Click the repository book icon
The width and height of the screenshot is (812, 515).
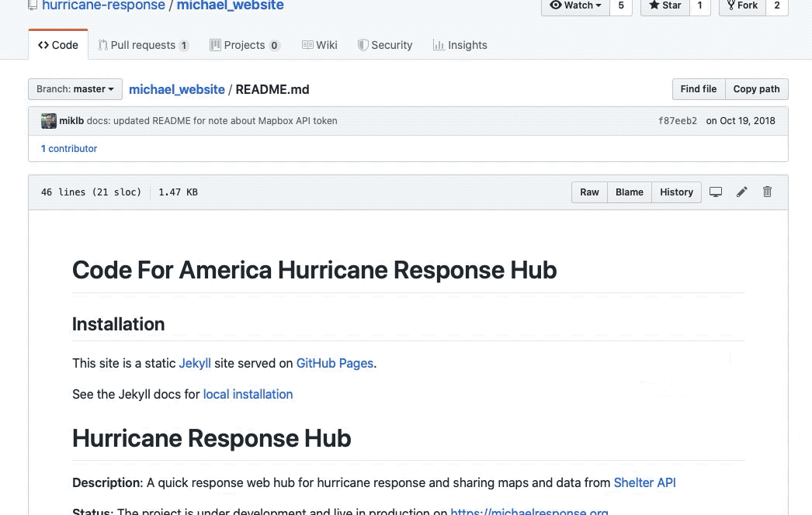pos(33,5)
